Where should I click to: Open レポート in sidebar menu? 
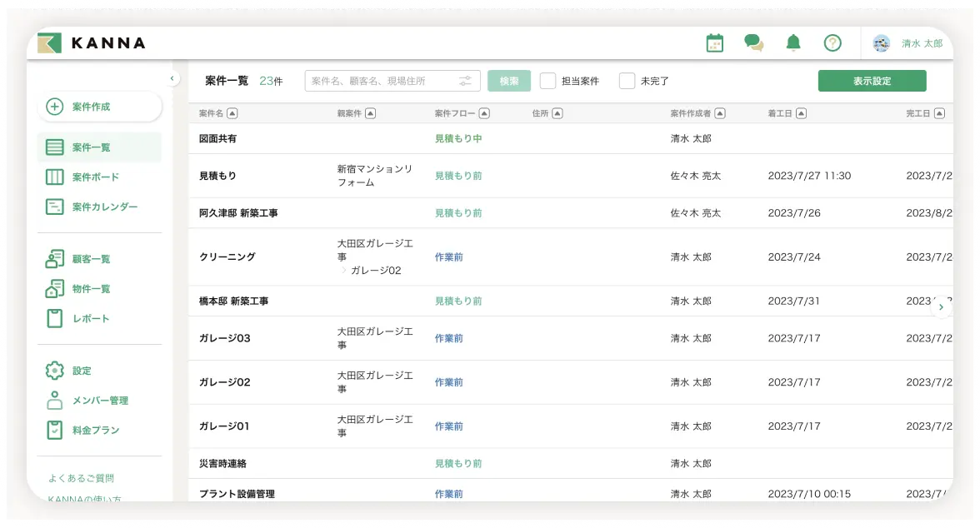(100, 319)
